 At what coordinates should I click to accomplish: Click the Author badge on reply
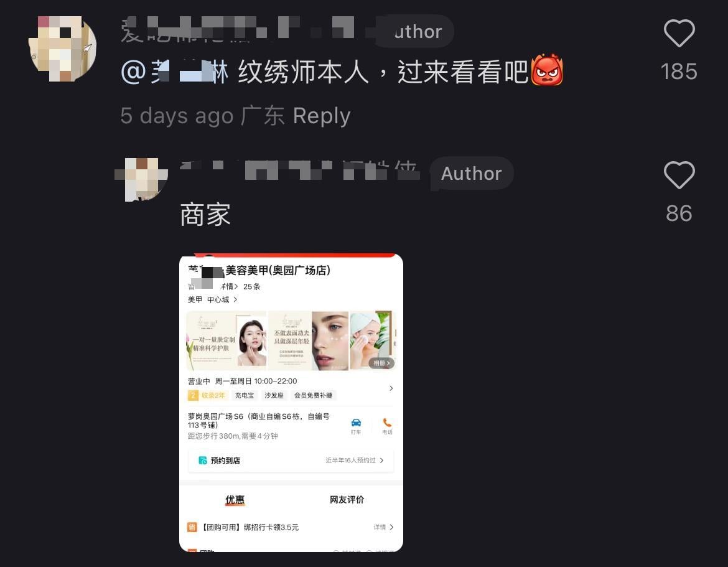(x=471, y=173)
